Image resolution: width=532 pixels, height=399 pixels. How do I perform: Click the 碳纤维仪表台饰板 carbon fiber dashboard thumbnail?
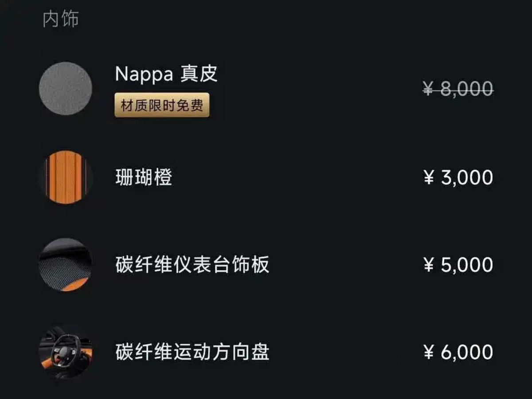coord(66,265)
